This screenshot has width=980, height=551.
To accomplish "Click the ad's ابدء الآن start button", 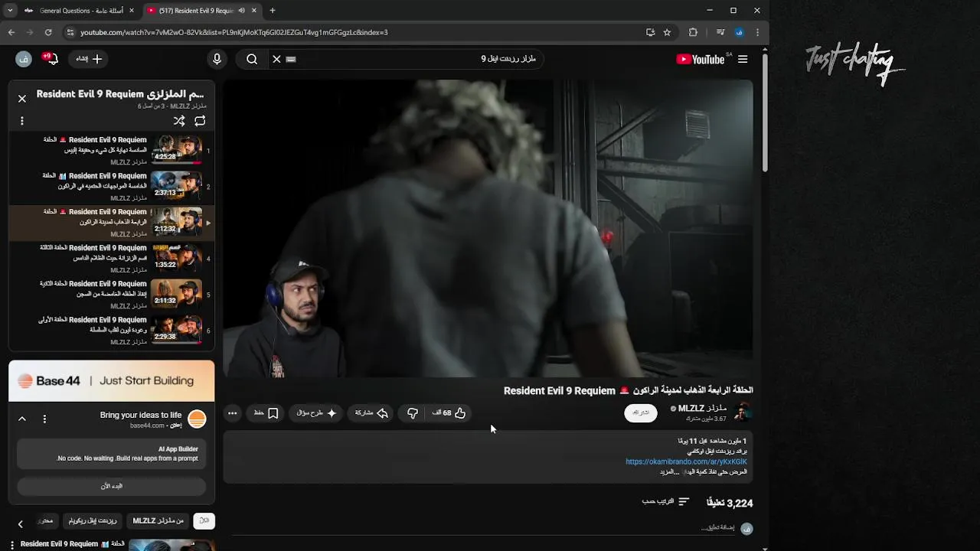I will (112, 486).
